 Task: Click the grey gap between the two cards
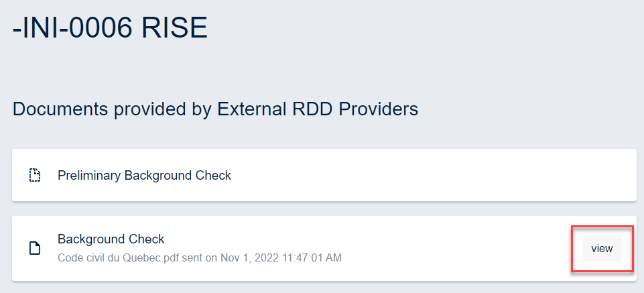[x=322, y=209]
